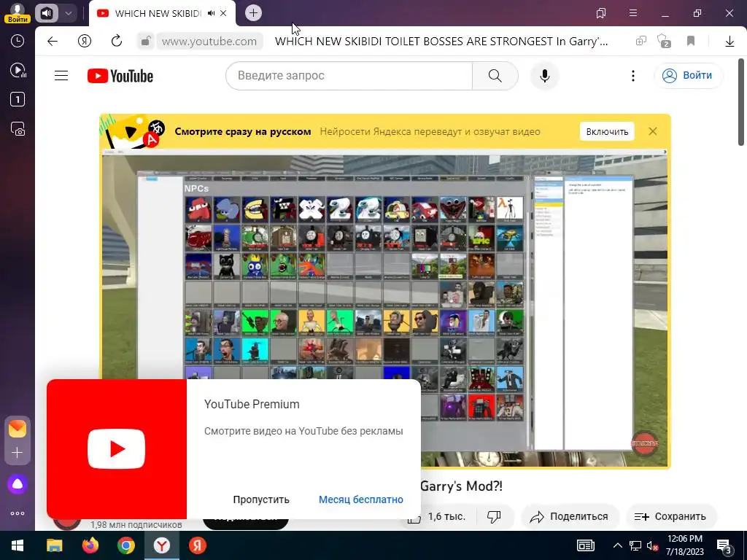Click the profile Войти avatar in the corner
This screenshot has height=560, width=747.
18,12
